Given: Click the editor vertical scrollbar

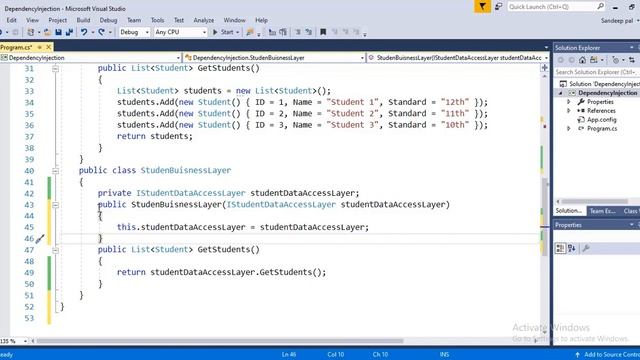Looking at the screenshot, I should 545,216.
